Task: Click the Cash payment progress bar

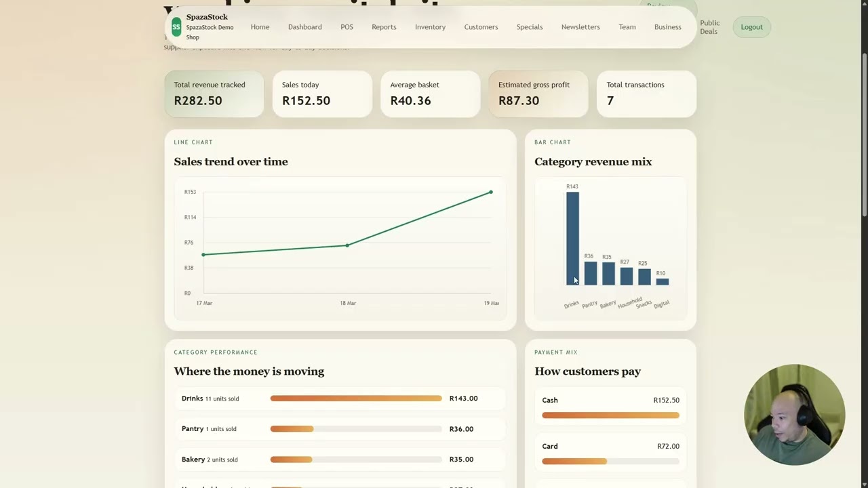Action: 610,415
